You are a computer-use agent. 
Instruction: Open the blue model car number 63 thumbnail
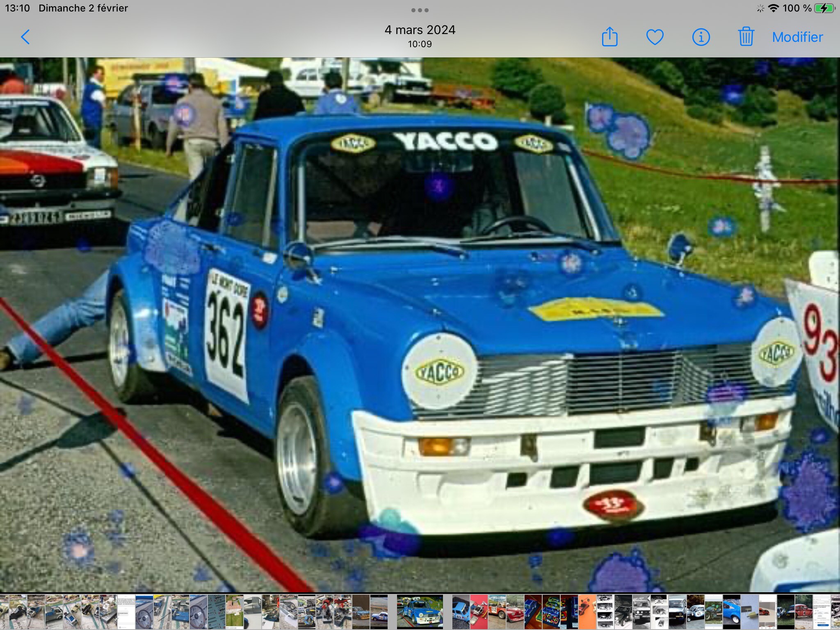coord(461,612)
